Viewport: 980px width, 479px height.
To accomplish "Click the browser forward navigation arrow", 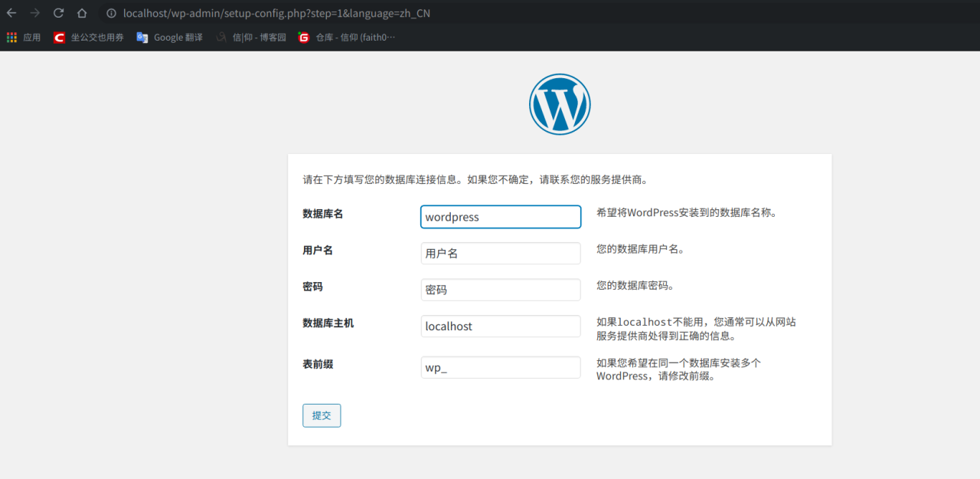I will click(x=34, y=13).
